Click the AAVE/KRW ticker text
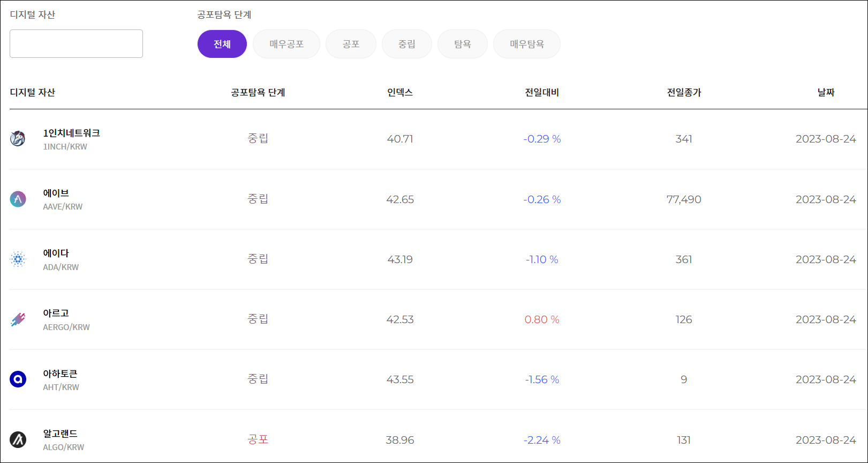This screenshot has height=463, width=868. (x=63, y=207)
